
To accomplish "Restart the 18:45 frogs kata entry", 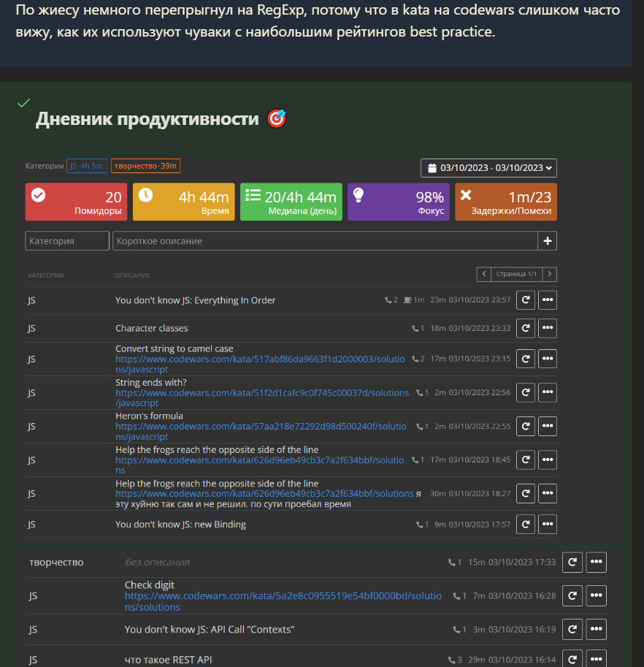I will point(526,460).
